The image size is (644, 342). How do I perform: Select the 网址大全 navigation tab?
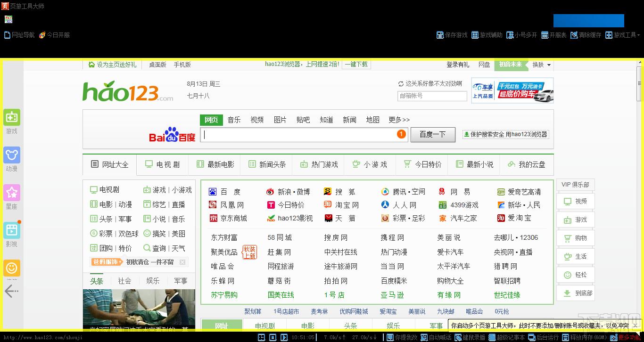coord(110,164)
